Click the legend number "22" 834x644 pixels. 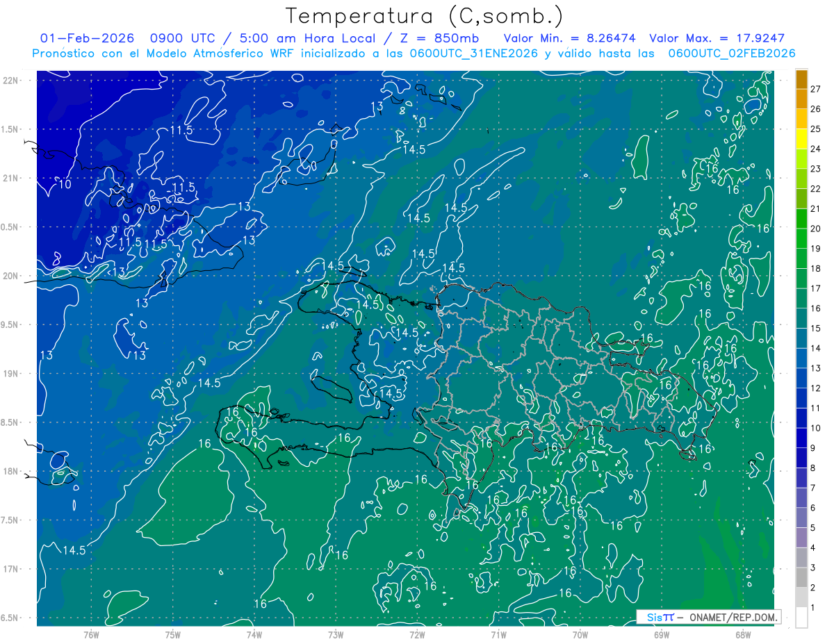[815, 189]
